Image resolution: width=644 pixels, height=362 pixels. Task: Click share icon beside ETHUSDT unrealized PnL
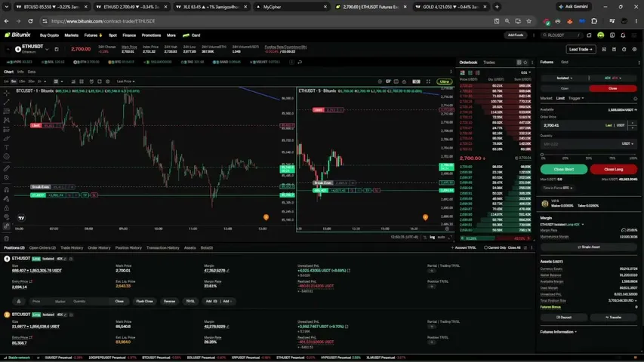pos(349,271)
